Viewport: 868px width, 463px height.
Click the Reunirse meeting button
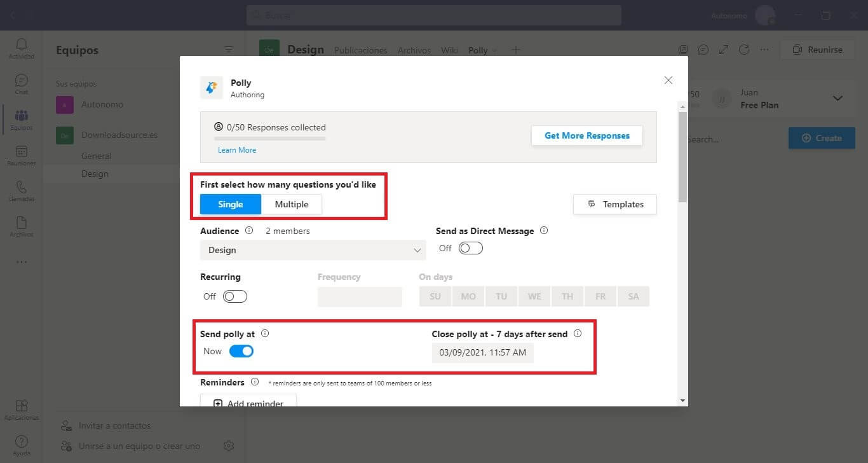click(818, 50)
